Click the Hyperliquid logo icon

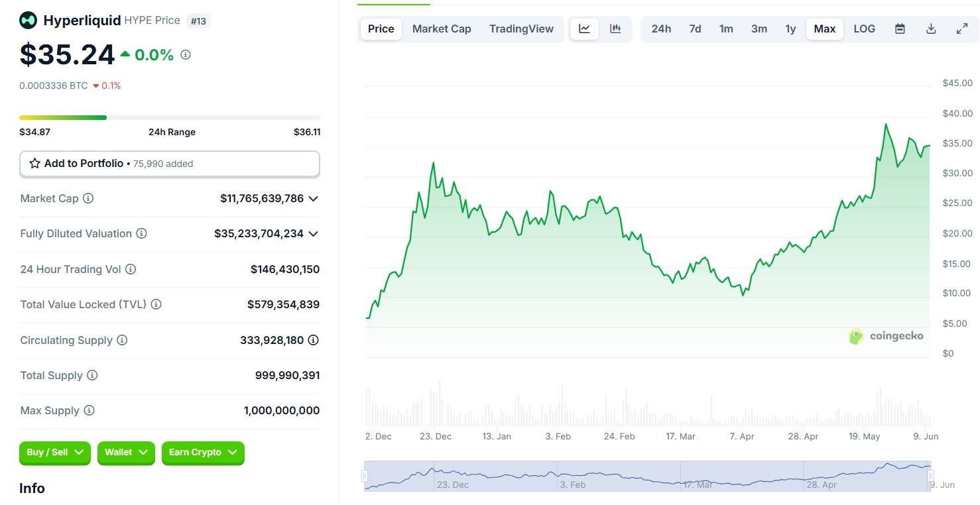28,21
